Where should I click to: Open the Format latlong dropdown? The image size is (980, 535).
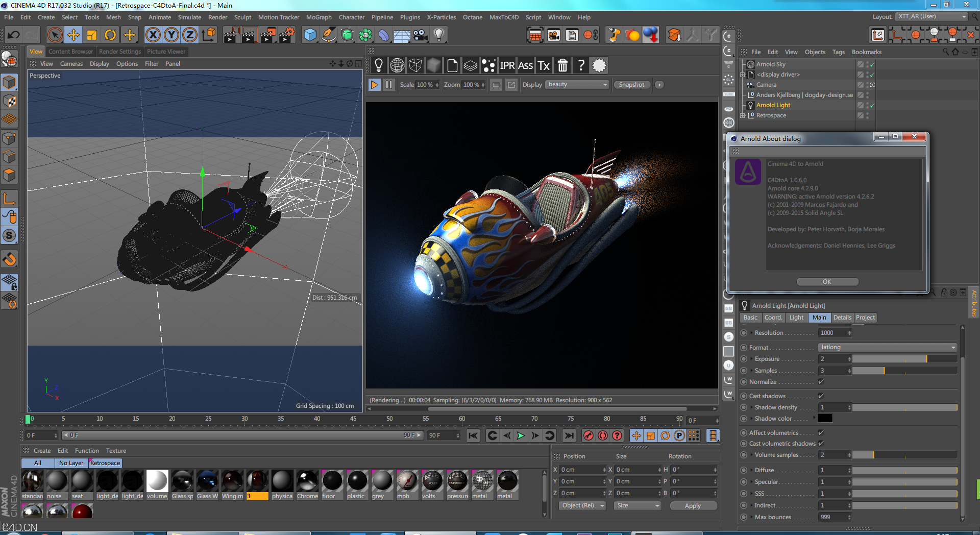pyautogui.click(x=888, y=347)
